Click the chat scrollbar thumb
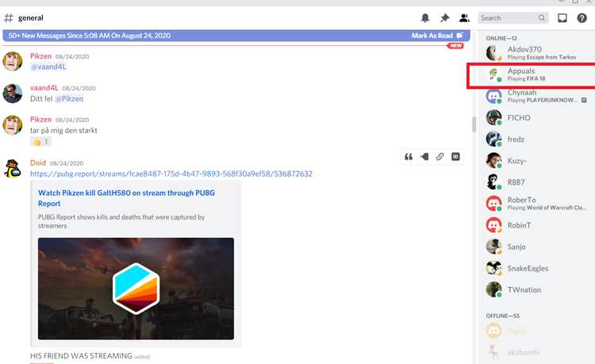 (474, 125)
